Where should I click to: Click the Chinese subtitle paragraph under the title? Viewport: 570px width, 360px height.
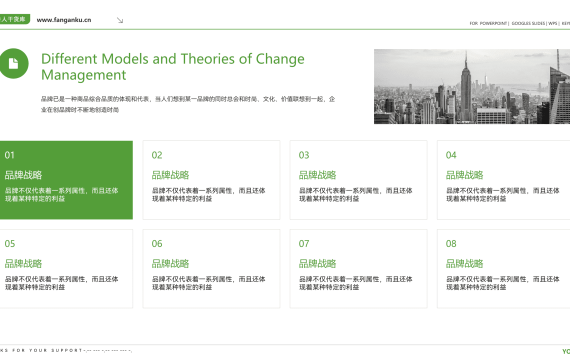188,104
